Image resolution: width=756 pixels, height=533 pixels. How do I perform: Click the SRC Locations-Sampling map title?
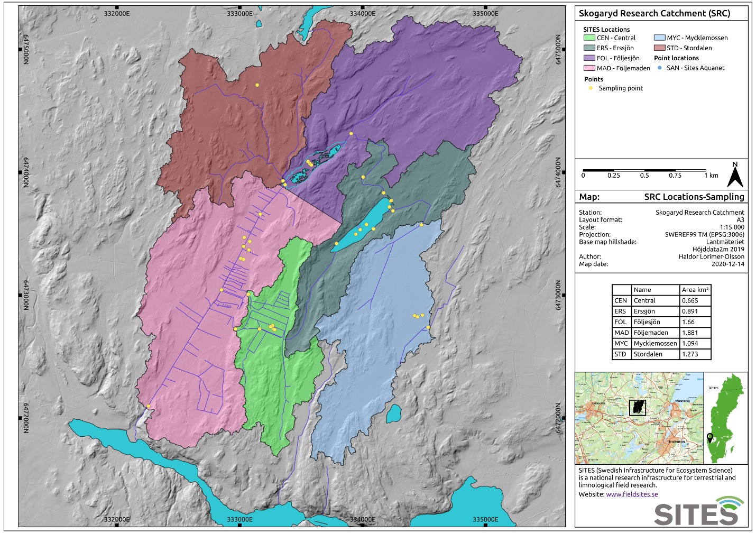[x=694, y=197]
